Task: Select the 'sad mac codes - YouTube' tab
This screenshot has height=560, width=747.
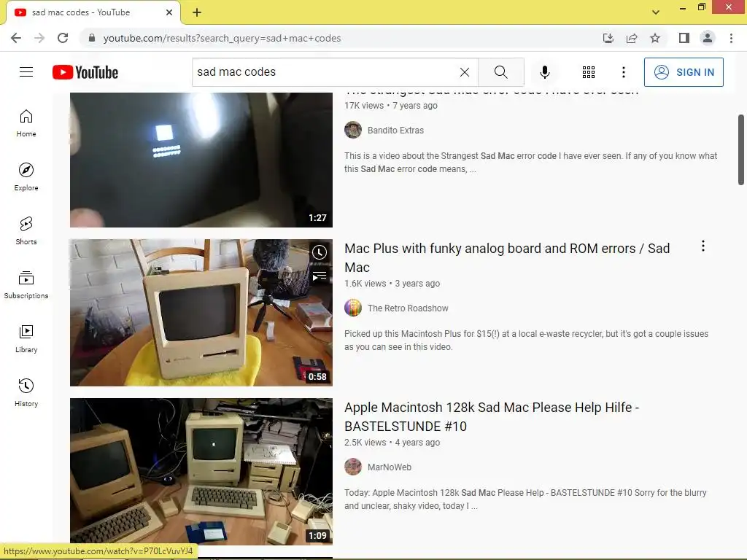Action: click(x=93, y=12)
